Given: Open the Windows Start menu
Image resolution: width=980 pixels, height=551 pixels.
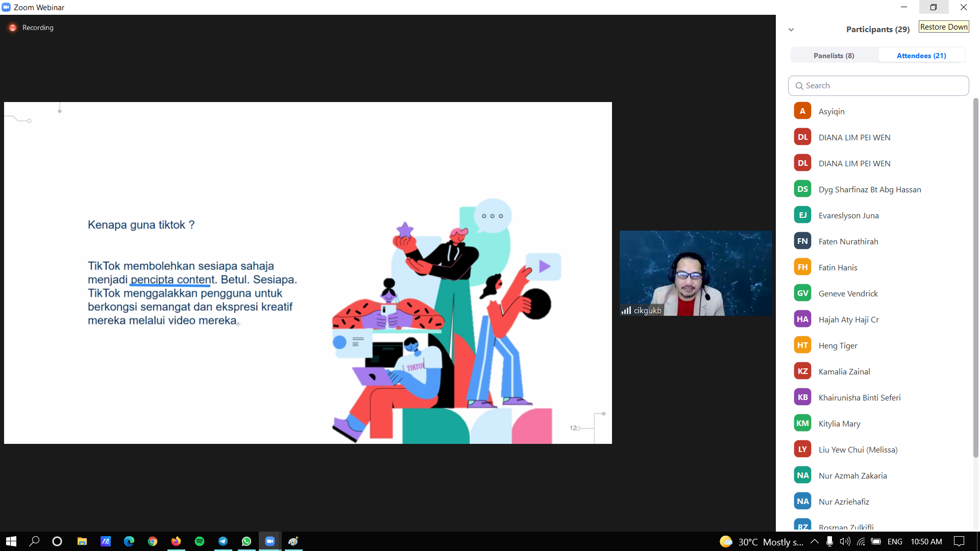Looking at the screenshot, I should click(x=11, y=541).
